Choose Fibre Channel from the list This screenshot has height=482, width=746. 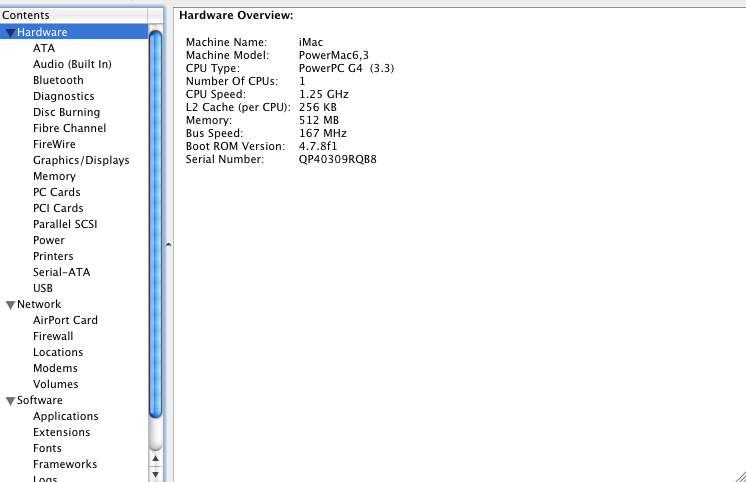click(69, 128)
